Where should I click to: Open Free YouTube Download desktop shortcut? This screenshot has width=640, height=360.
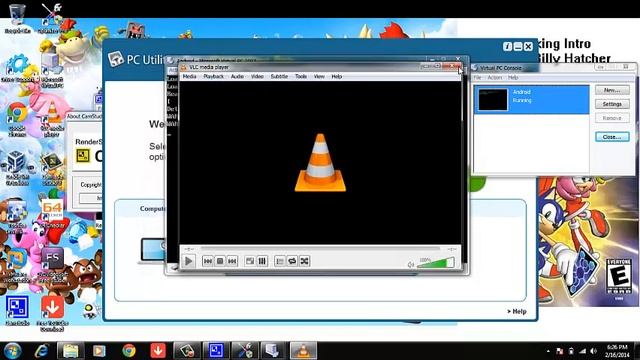[x=52, y=313]
